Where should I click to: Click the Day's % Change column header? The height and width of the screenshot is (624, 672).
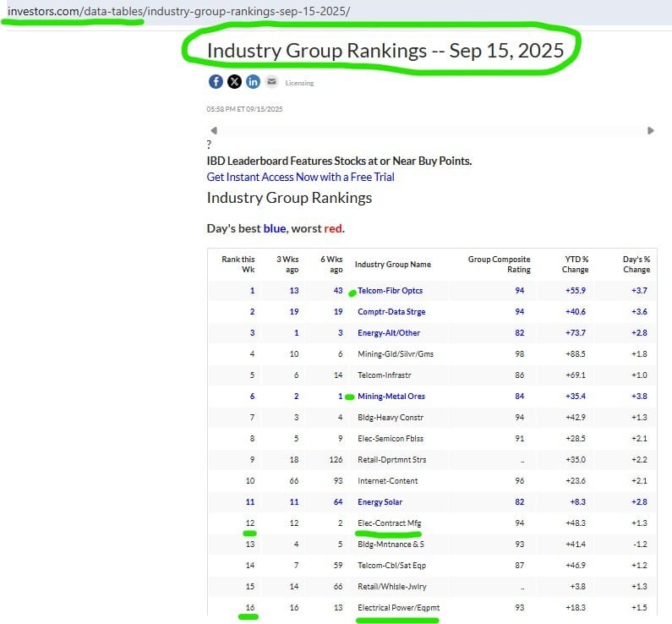click(636, 265)
